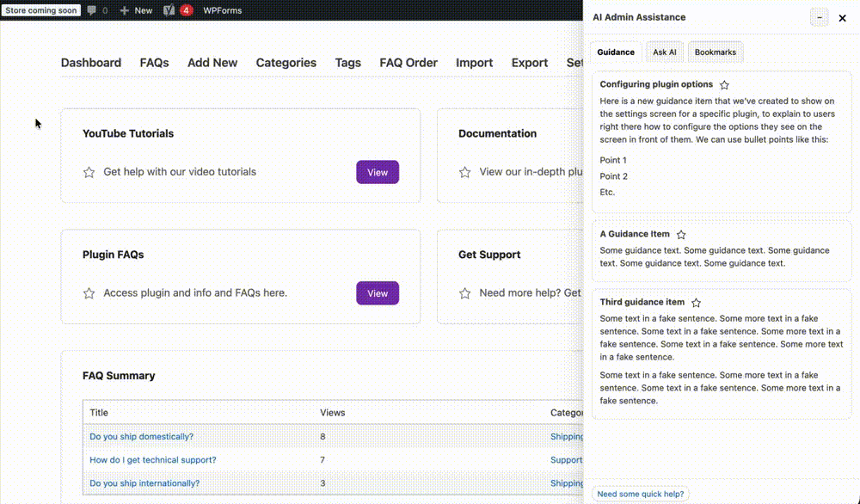Switch to the Ask AI tab
860x504 pixels.
coord(664,52)
